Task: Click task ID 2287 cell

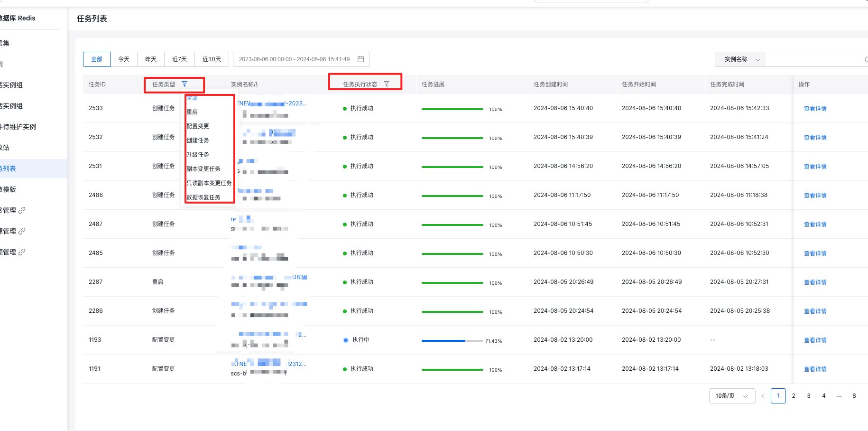Action: 95,282
